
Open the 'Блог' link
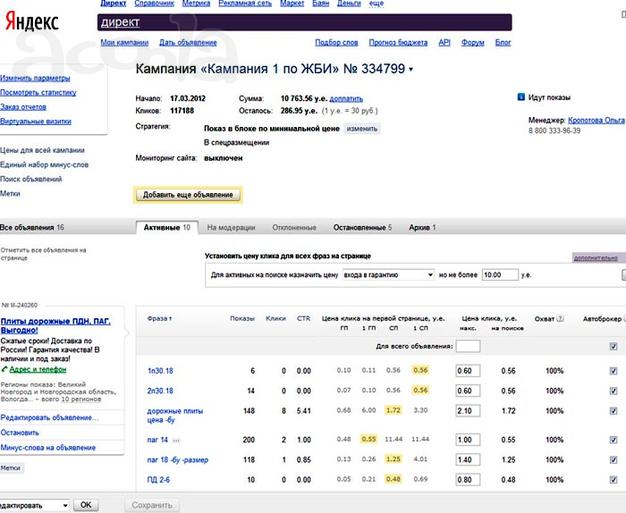(503, 43)
